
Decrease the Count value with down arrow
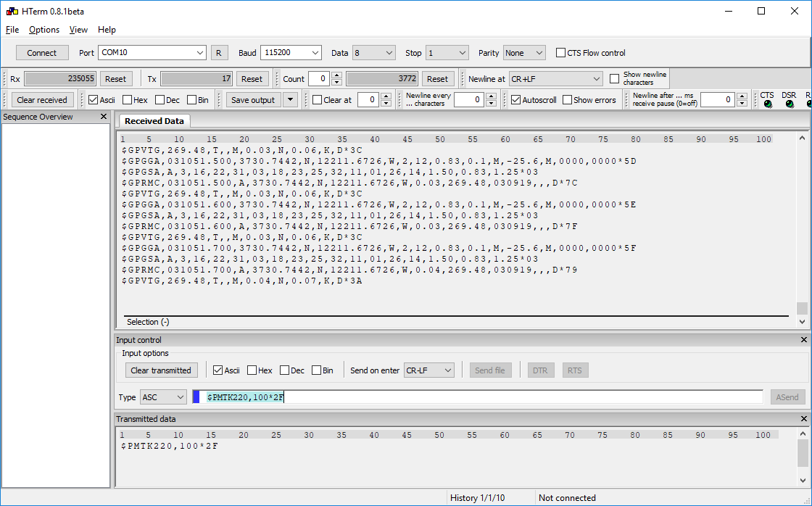tap(336, 82)
